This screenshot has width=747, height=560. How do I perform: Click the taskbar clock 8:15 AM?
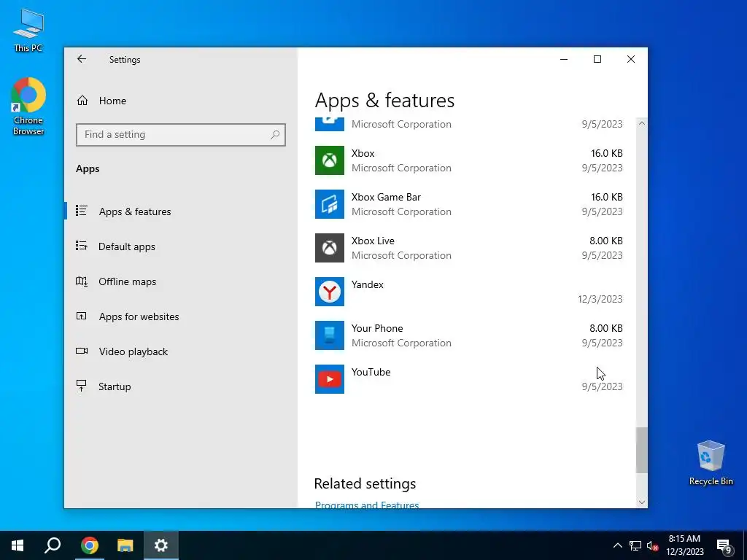click(x=684, y=539)
